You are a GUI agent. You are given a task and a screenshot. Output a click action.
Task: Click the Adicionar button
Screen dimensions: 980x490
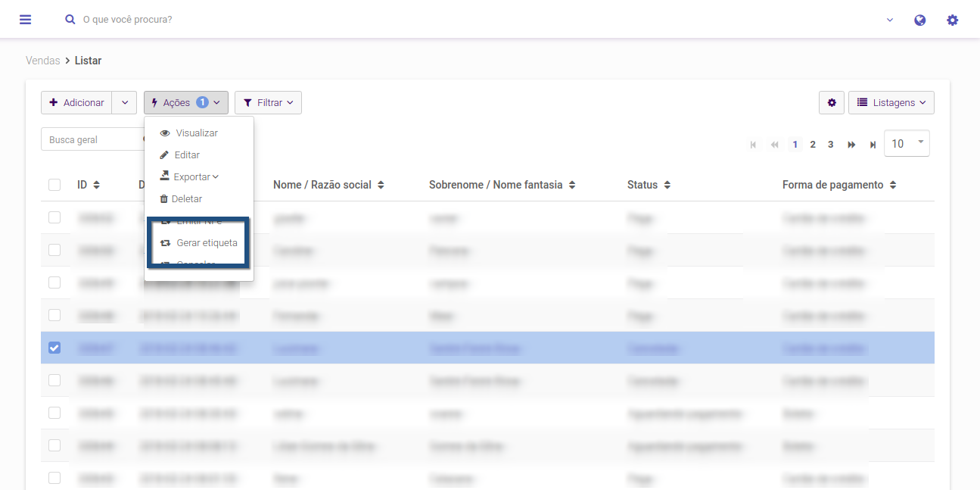point(76,103)
